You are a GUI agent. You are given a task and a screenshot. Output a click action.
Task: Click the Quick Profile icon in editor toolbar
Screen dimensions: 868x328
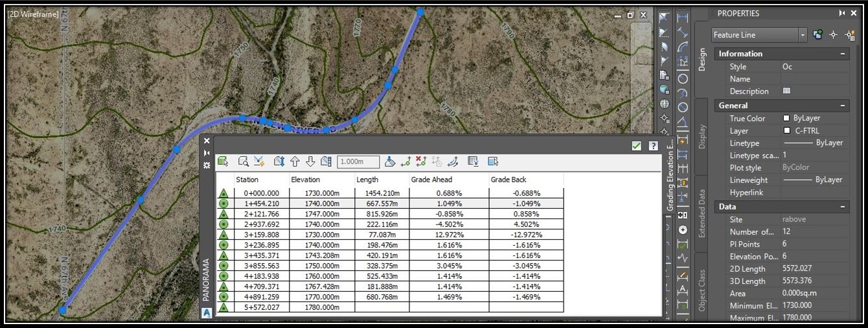[258, 161]
